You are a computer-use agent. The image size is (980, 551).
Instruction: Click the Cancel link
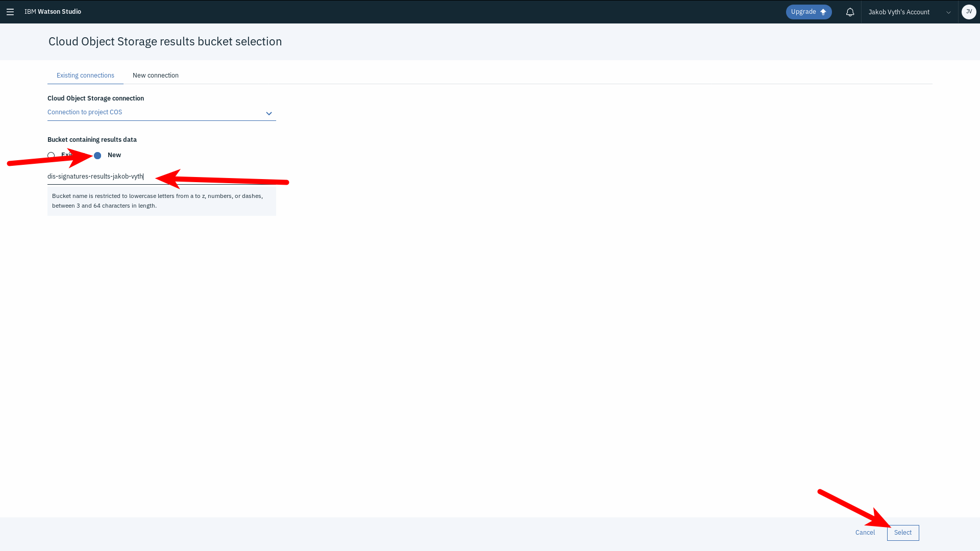pyautogui.click(x=865, y=533)
